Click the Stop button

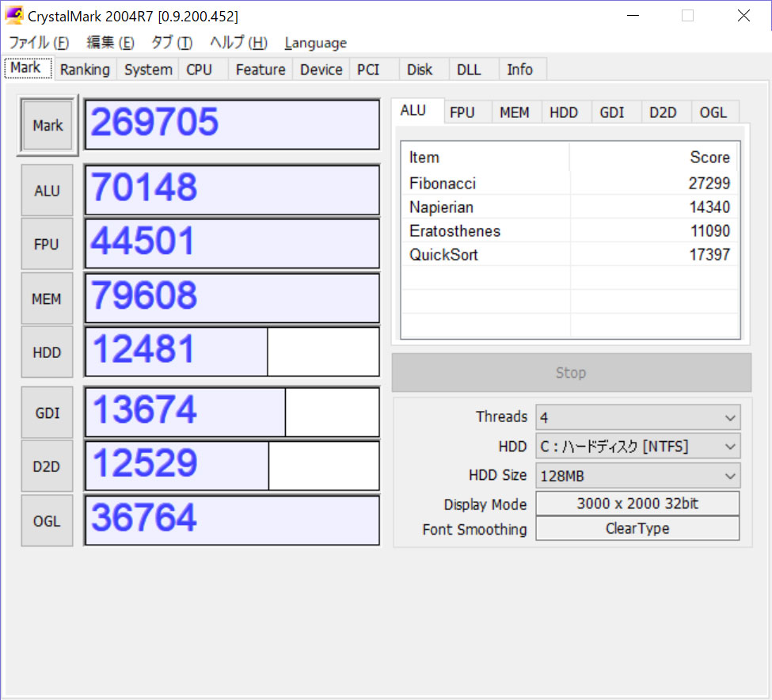pyautogui.click(x=571, y=373)
